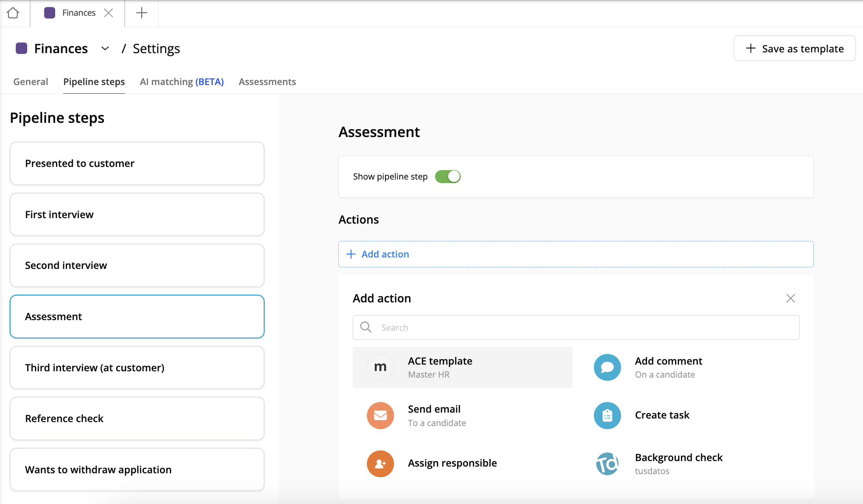Focus the action Search field
The image size is (863, 504).
[576, 328]
